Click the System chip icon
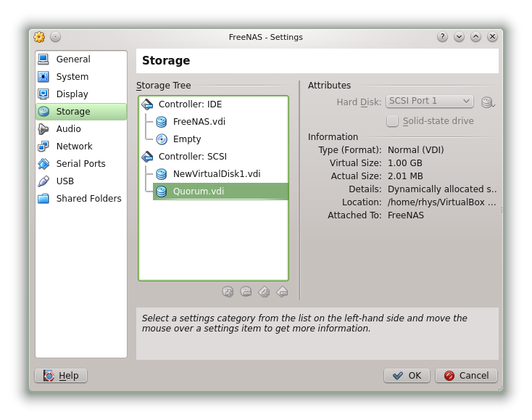This screenshot has height=420, width=532. click(43, 76)
